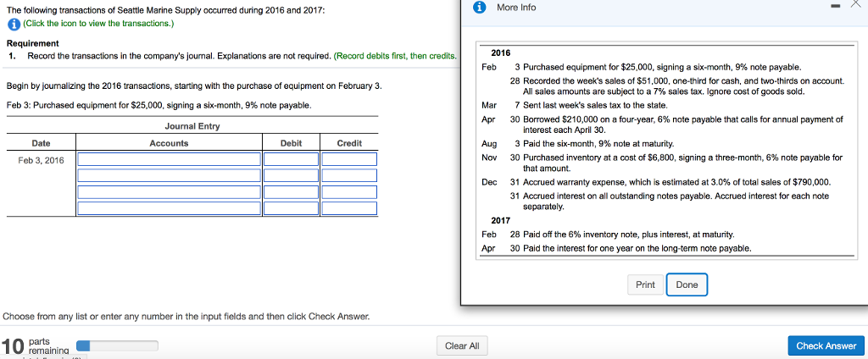This screenshot has width=868, height=359.
Task: Minimize the More Info dialog
Action: 837,8
